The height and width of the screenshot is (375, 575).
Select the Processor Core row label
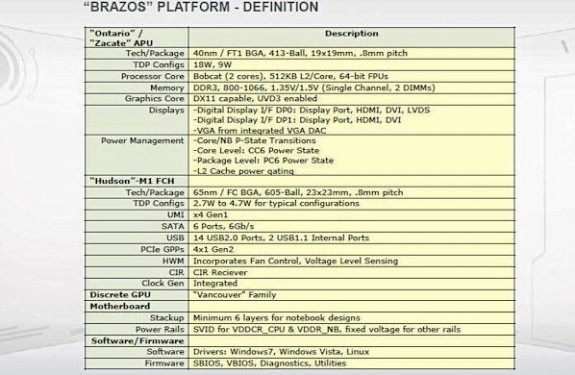point(153,77)
